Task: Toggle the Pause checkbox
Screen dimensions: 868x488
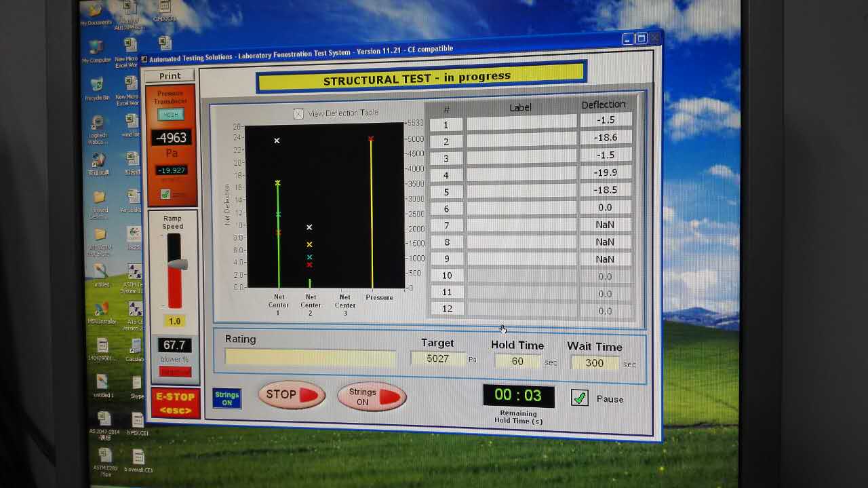Action: tap(579, 398)
